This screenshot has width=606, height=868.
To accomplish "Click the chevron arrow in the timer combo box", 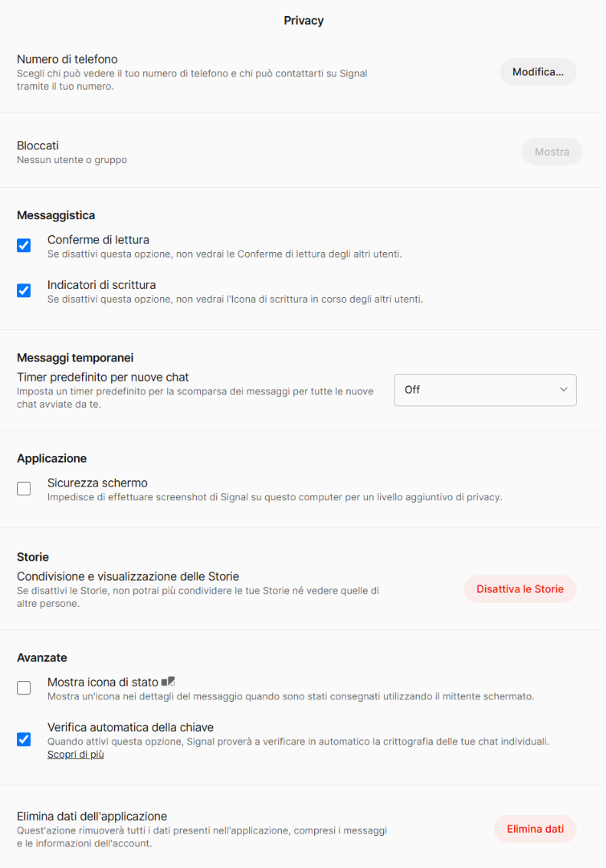I will pyautogui.click(x=563, y=390).
